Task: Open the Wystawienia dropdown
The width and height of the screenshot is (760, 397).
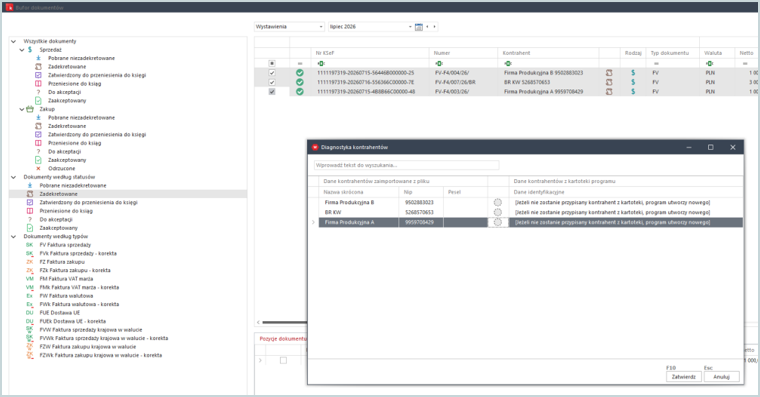Action: 289,27
